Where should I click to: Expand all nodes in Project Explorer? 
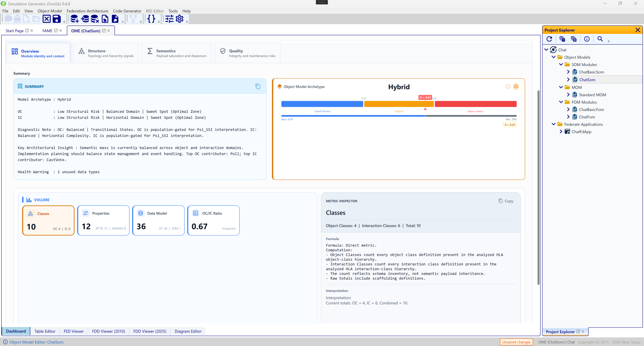point(574,39)
